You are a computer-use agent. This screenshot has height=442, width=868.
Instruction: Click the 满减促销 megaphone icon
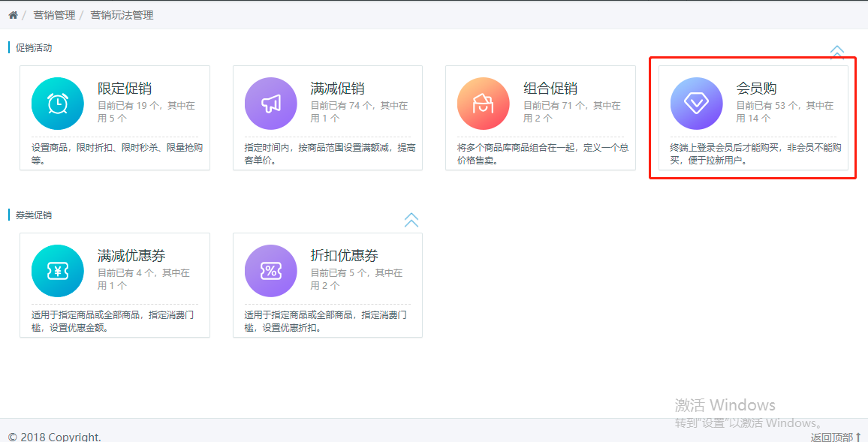[x=271, y=104]
